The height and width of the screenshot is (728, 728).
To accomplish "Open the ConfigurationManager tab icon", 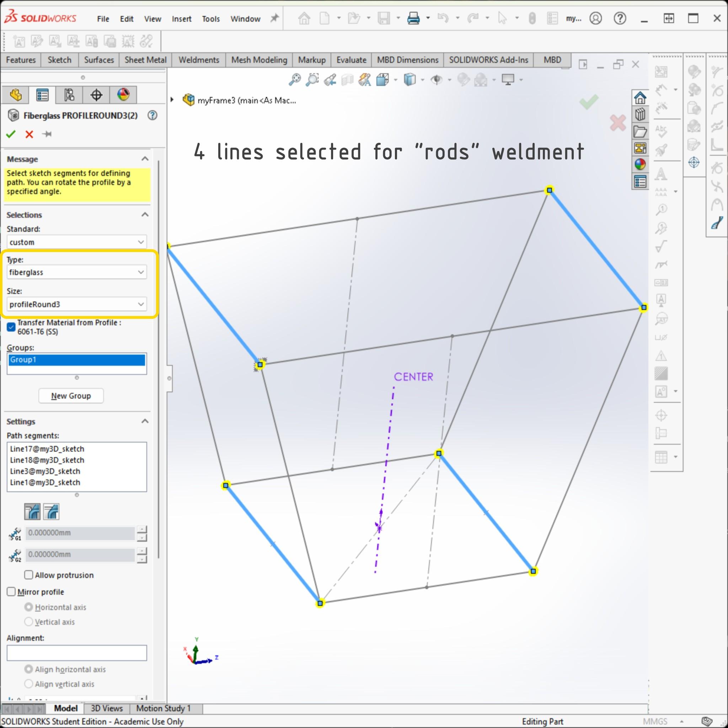I will 69,95.
